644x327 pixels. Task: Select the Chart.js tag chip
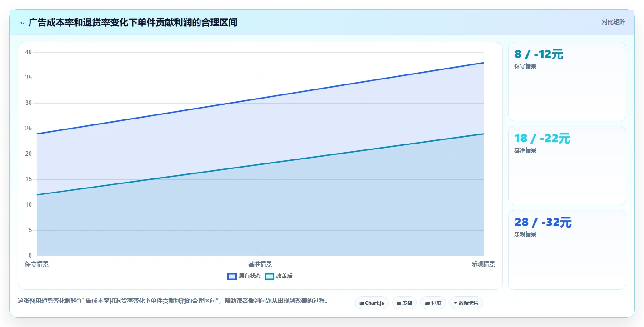coord(372,303)
